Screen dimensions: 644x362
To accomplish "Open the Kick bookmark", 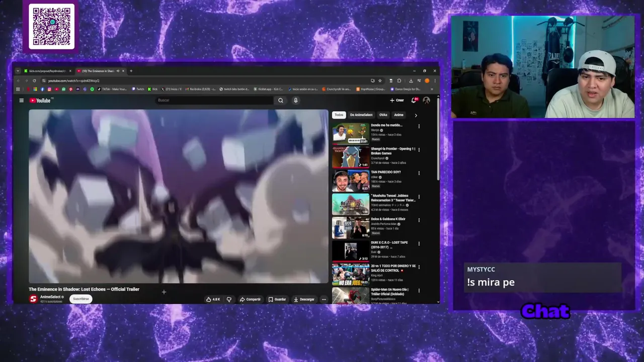I will 152,89.
